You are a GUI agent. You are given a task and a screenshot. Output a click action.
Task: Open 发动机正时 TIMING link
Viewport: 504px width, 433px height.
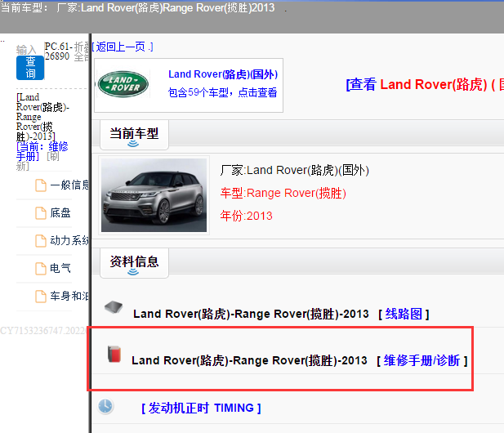tap(201, 408)
